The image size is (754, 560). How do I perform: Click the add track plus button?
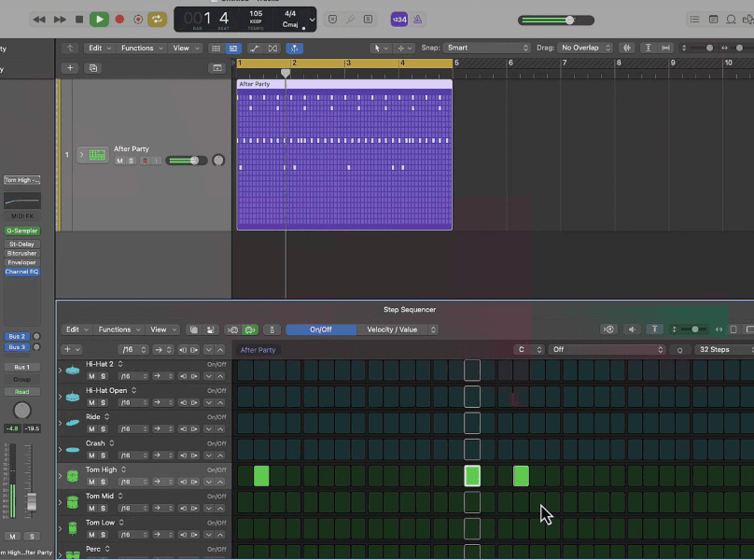click(x=70, y=68)
